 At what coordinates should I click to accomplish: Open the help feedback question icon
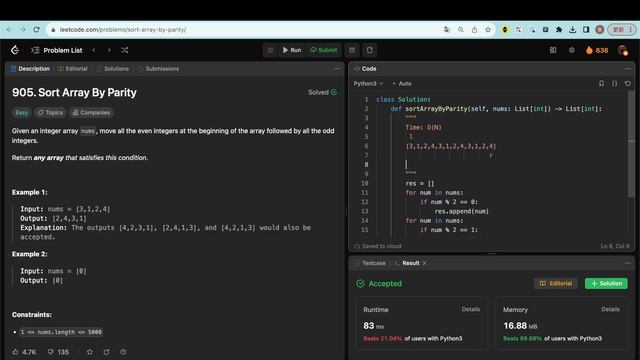point(123,352)
